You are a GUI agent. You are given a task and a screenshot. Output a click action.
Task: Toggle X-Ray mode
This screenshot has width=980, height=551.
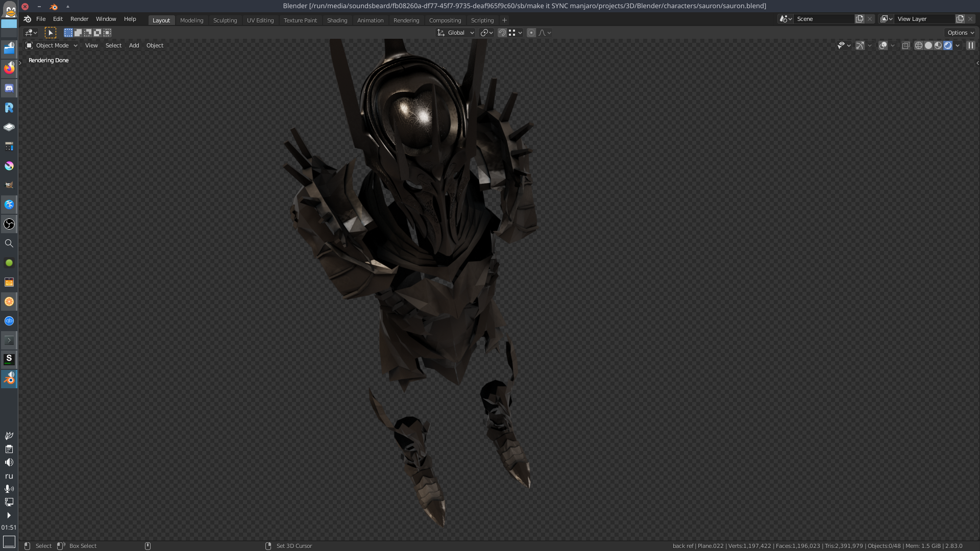coord(906,45)
